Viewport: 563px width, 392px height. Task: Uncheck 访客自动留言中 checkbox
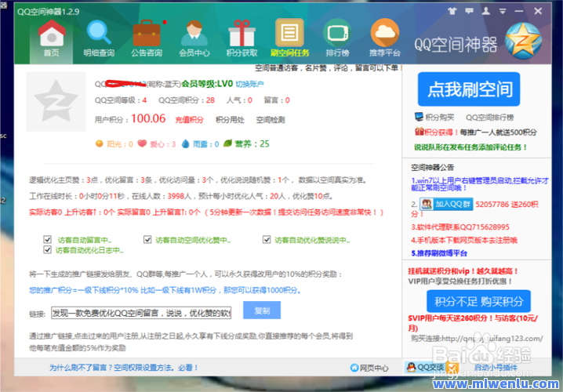tap(47, 240)
